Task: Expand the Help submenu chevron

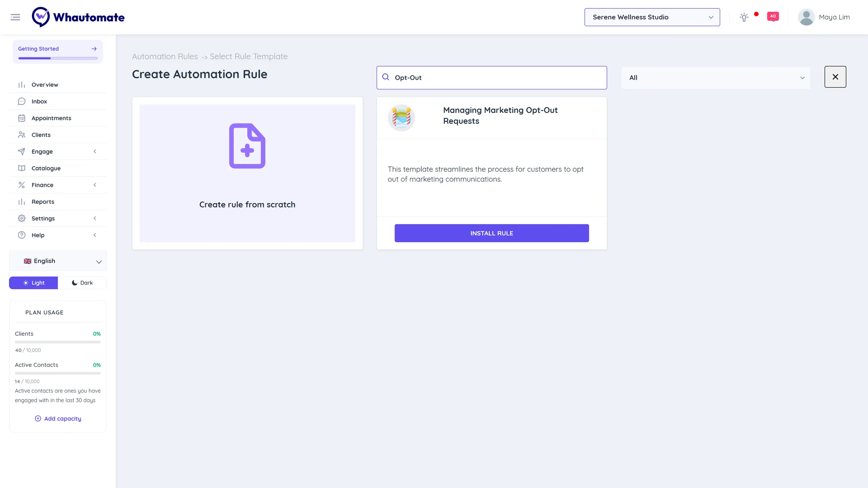Action: (x=95, y=235)
